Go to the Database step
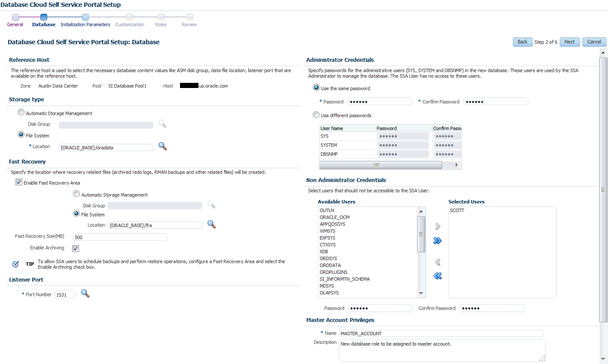Screen dimensions: 610x364 [44, 25]
